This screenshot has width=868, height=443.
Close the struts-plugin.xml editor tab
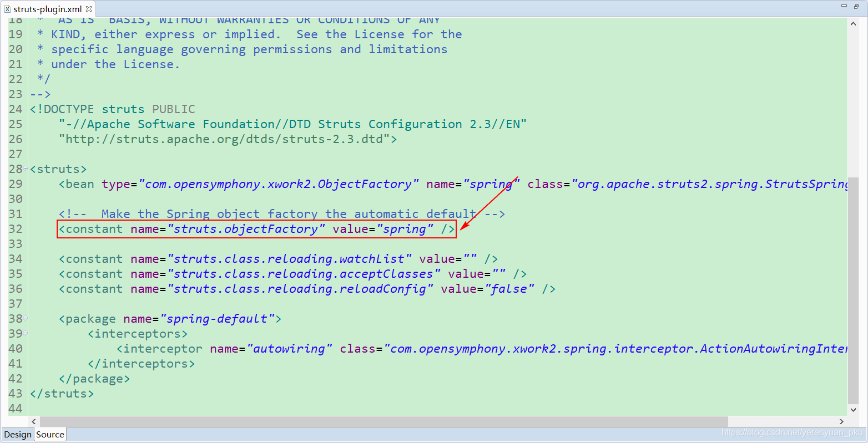coord(89,9)
